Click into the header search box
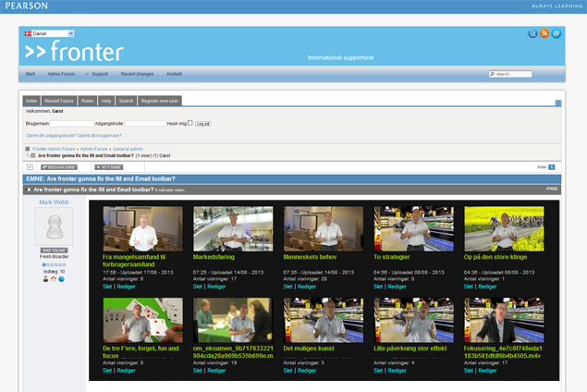This screenshot has width=587, height=392. [x=510, y=74]
